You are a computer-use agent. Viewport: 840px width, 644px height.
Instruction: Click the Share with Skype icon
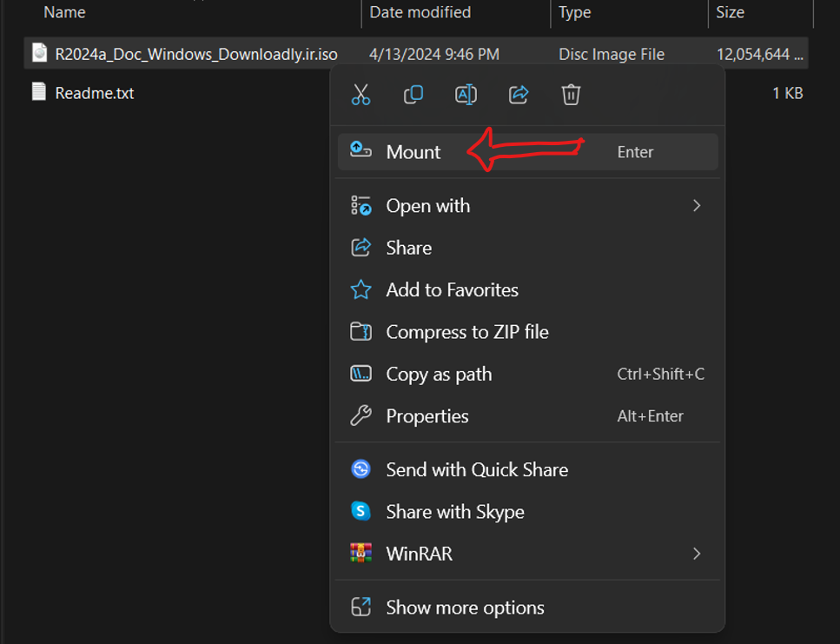pos(360,512)
